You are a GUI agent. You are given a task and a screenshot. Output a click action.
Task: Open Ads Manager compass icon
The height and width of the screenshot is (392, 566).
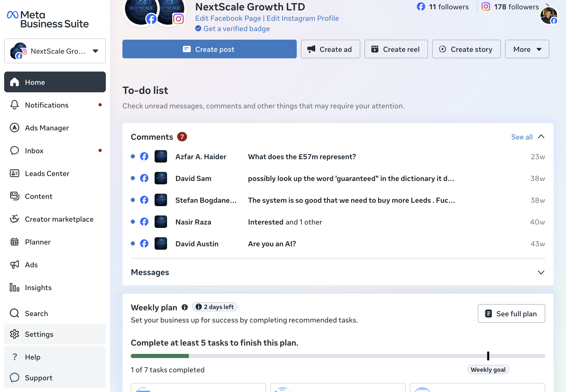pos(15,128)
